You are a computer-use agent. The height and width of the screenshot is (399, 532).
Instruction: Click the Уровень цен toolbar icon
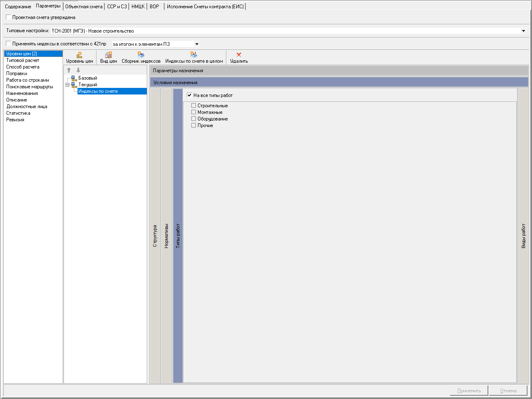(80, 55)
